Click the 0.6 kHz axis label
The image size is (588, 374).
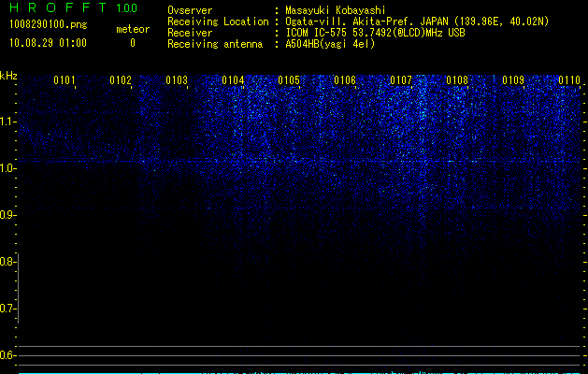(7, 355)
